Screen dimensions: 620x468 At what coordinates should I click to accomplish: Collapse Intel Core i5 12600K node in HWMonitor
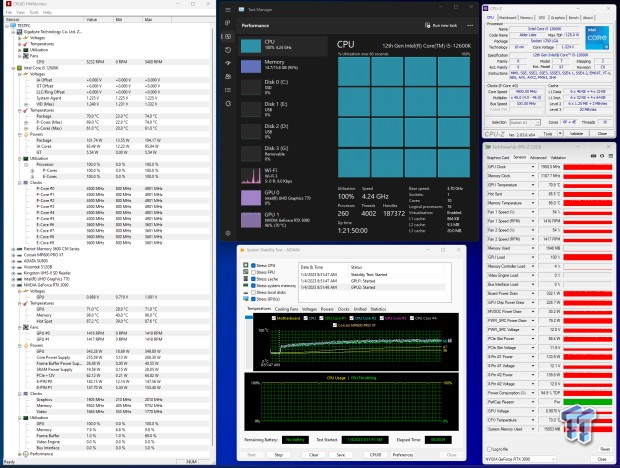click(x=13, y=68)
